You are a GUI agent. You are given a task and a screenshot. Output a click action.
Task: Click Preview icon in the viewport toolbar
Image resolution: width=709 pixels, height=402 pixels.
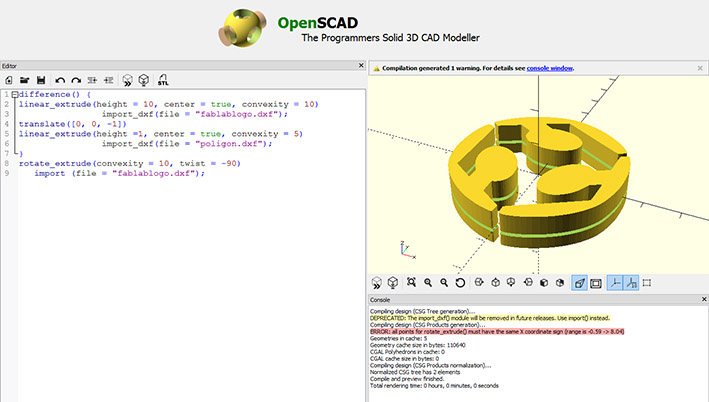pos(377,283)
